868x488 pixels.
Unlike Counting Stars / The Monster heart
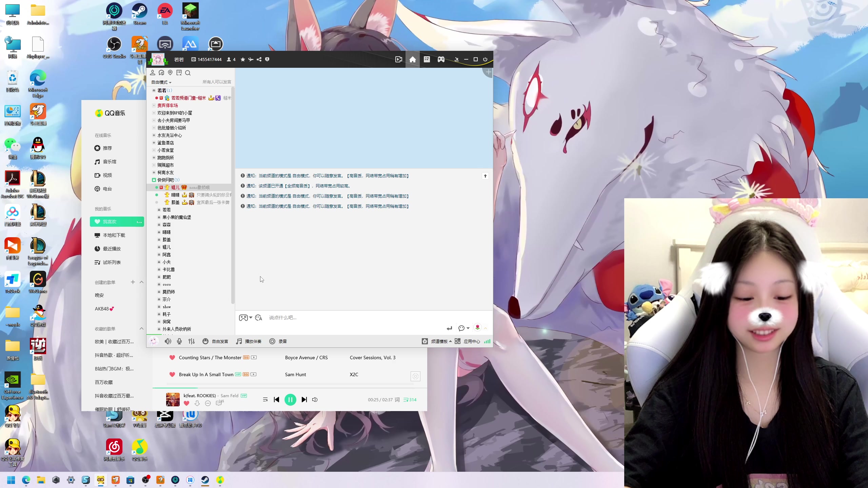[x=172, y=358]
